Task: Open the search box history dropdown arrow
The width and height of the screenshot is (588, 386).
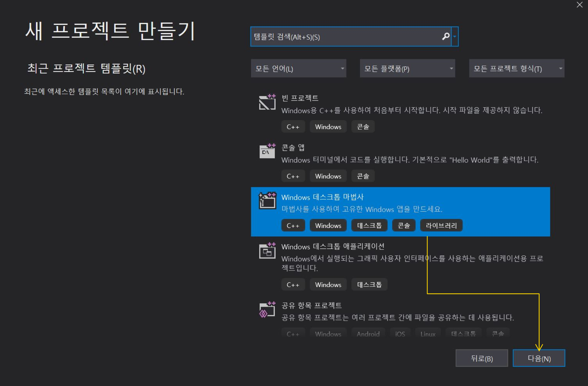Action: (x=455, y=36)
